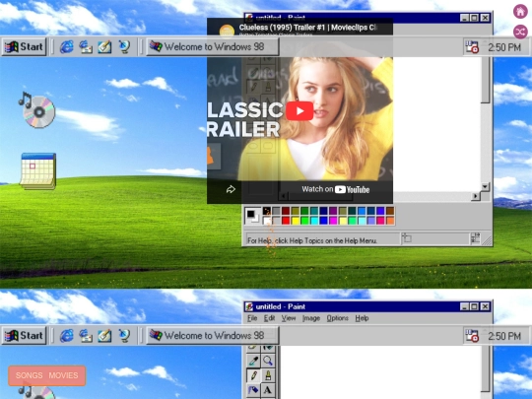The height and width of the screenshot is (399, 532).
Task: Pick the bright green palette color
Action: click(304, 221)
